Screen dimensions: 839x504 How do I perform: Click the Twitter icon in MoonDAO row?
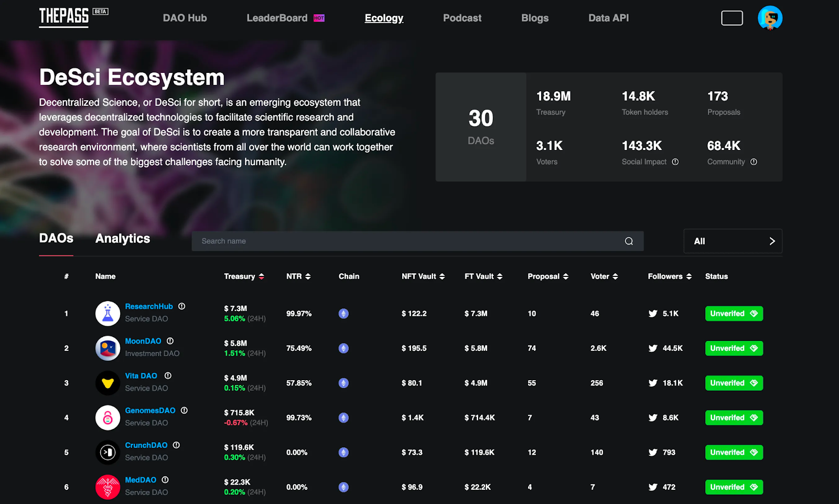tap(653, 348)
